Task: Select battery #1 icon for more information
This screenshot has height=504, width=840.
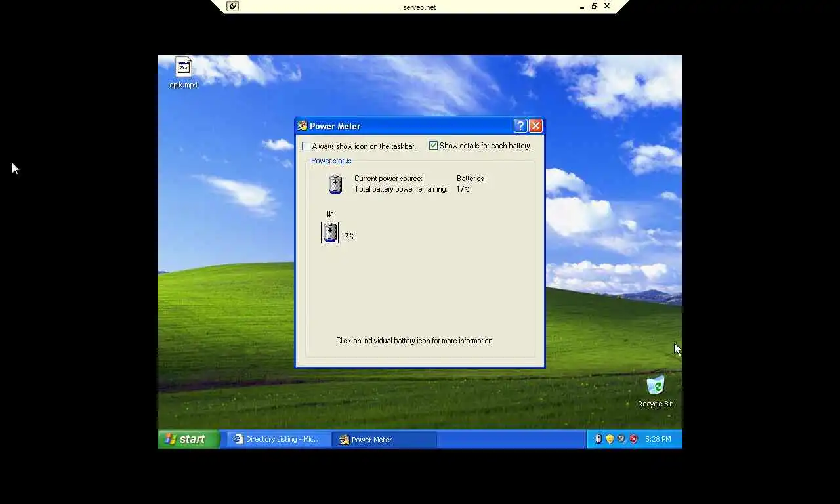Action: (x=329, y=232)
